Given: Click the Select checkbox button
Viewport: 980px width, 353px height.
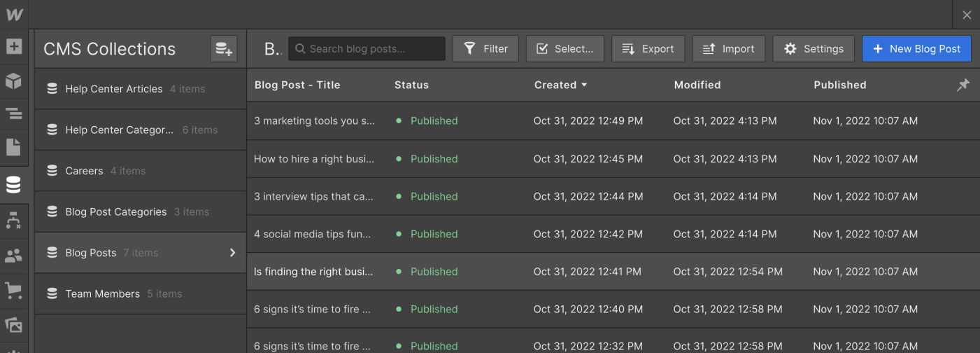Looking at the screenshot, I should coord(564,49).
